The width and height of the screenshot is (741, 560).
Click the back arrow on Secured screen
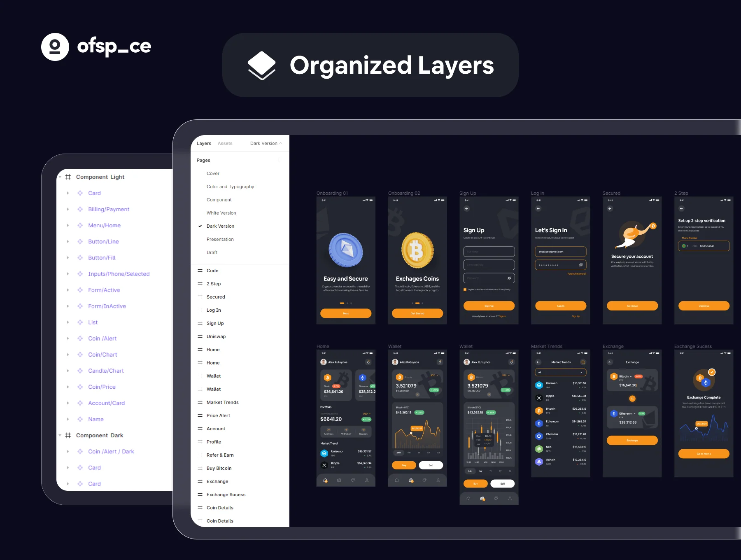tap(610, 209)
